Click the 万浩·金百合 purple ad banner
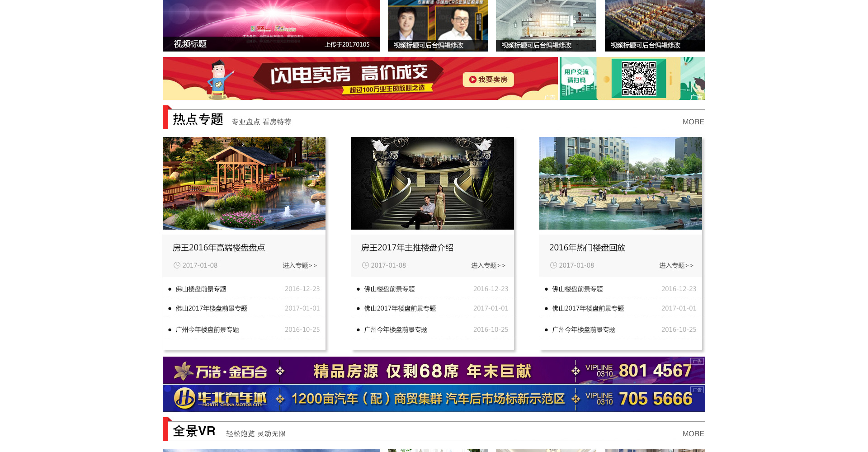The height and width of the screenshot is (452, 868). (433, 370)
